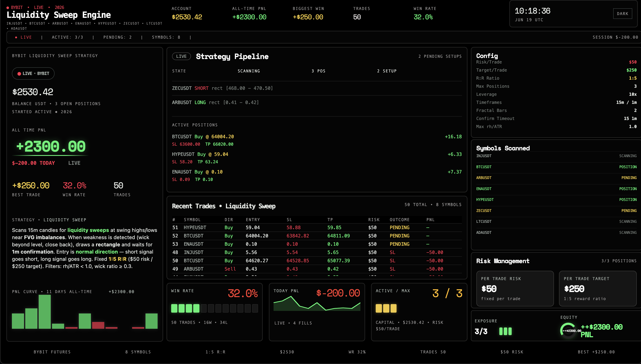
Task: Click HYPEUSDT position PNL +6.33
Action: (455, 154)
